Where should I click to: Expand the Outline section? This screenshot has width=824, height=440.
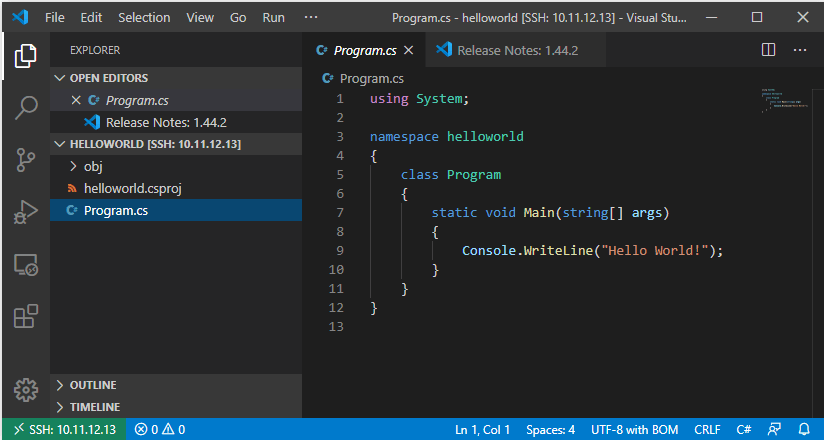(x=92, y=385)
